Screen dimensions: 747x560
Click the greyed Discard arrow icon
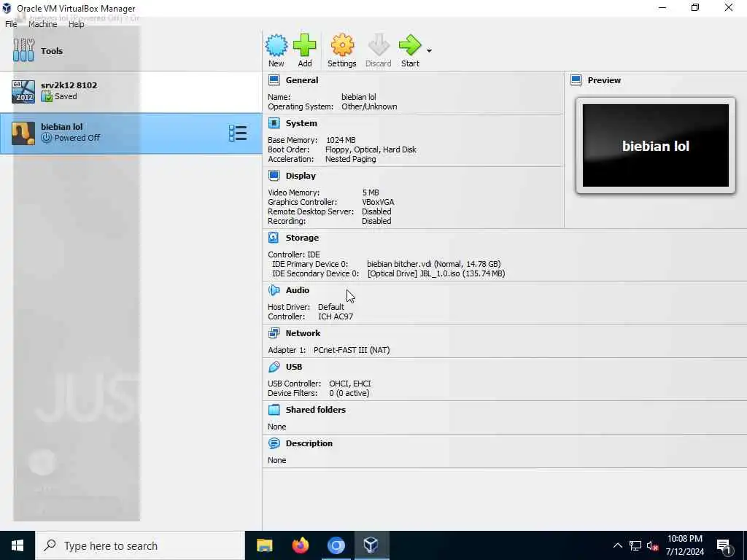click(379, 45)
